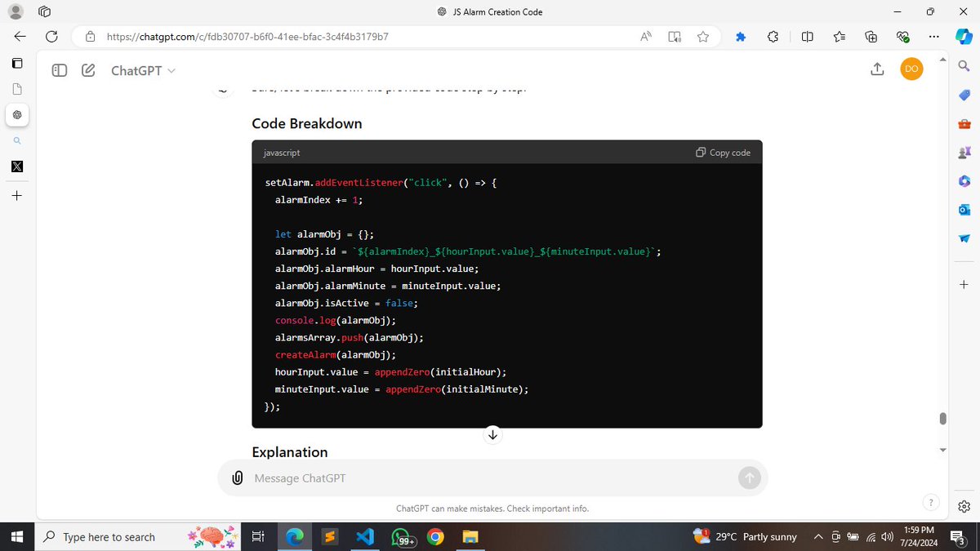Open Browser essentials heart icon
Image resolution: width=980 pixels, height=551 pixels.
(902, 37)
